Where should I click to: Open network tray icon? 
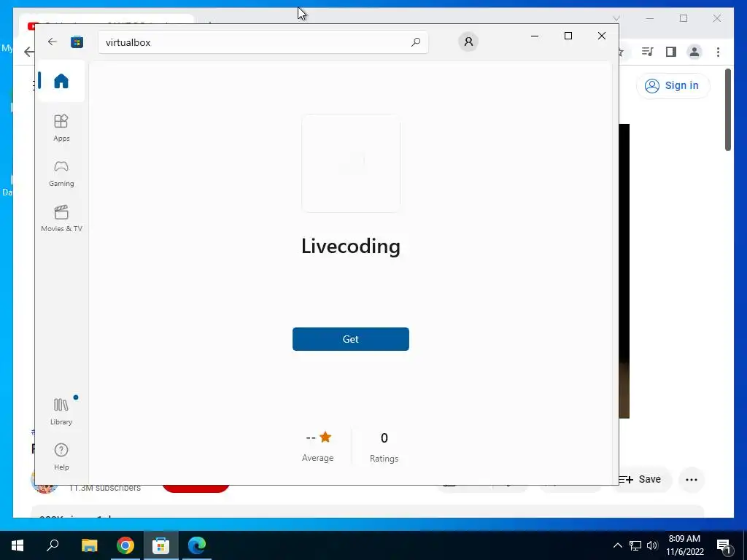click(635, 545)
